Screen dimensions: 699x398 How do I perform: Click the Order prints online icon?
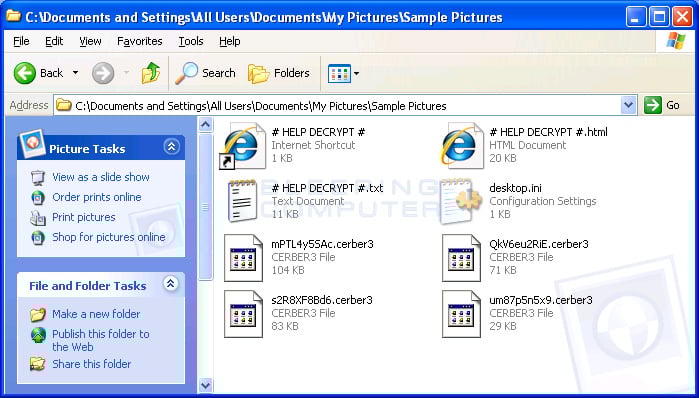coord(38,197)
